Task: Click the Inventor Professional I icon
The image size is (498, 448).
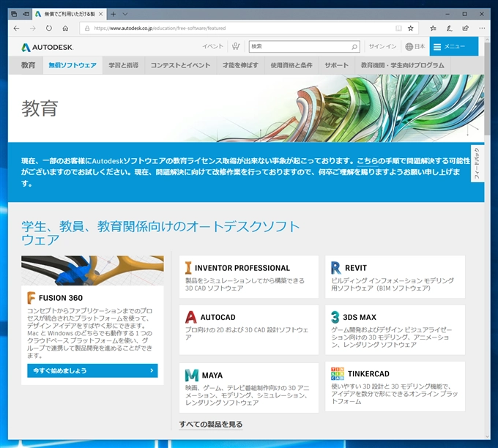Action: (x=188, y=268)
